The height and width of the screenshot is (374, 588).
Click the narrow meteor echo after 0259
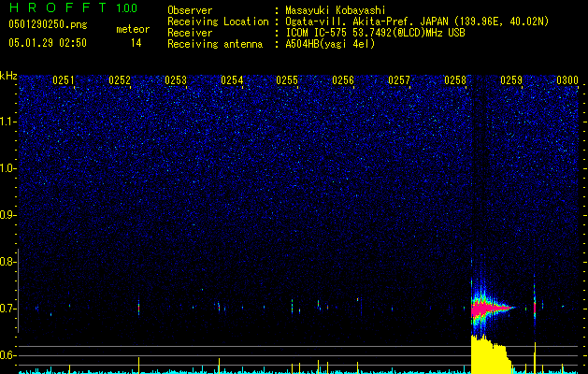(x=535, y=308)
